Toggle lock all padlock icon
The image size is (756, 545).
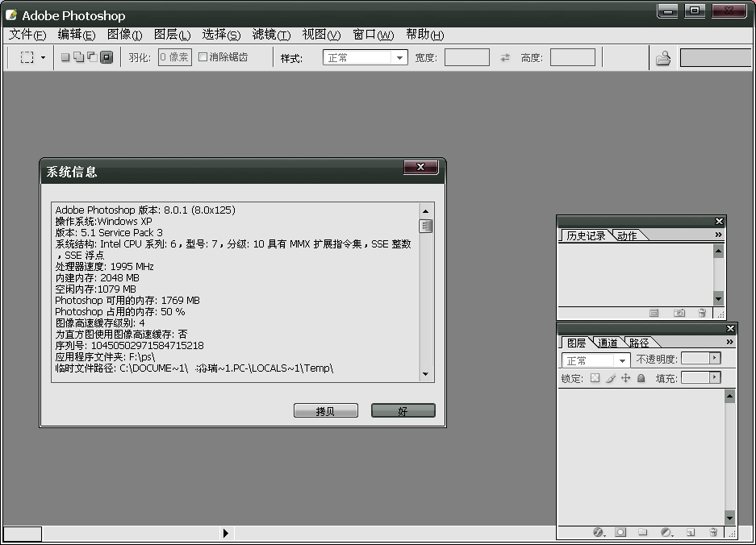coord(641,378)
